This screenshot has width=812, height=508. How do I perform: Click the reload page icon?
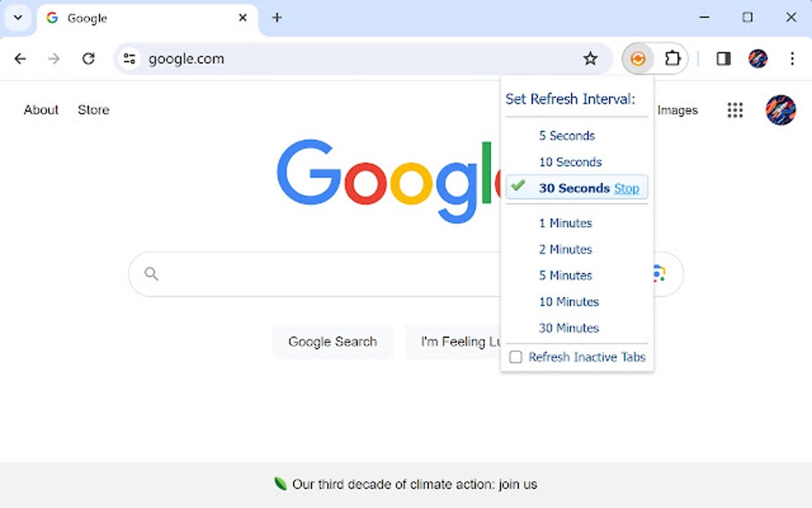pos(88,58)
